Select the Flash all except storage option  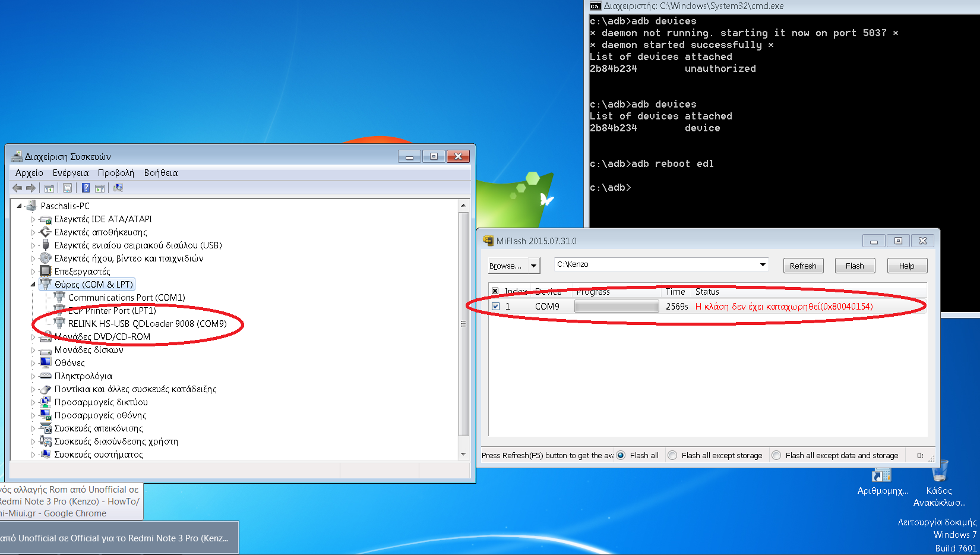[672, 456]
